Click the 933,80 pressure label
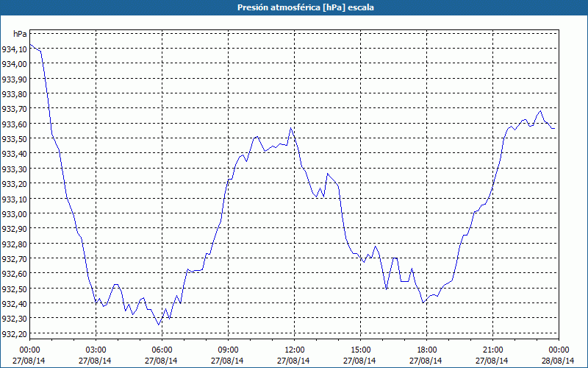The width and height of the screenshot is (588, 368). click(15, 94)
